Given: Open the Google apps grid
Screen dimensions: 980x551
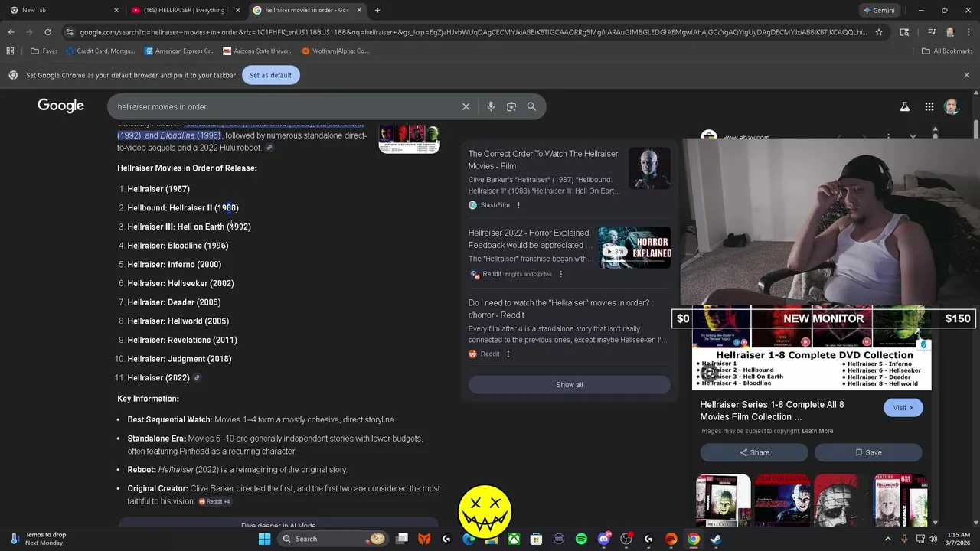Looking at the screenshot, I should tap(929, 107).
